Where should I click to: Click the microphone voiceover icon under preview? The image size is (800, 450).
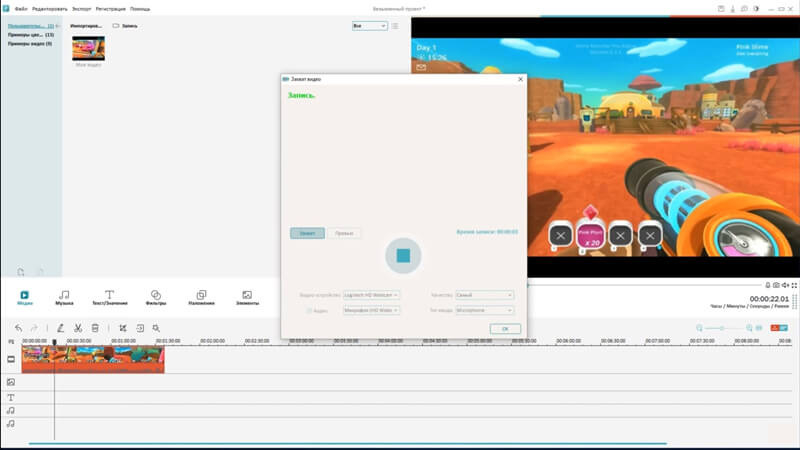pyautogui.click(x=767, y=285)
